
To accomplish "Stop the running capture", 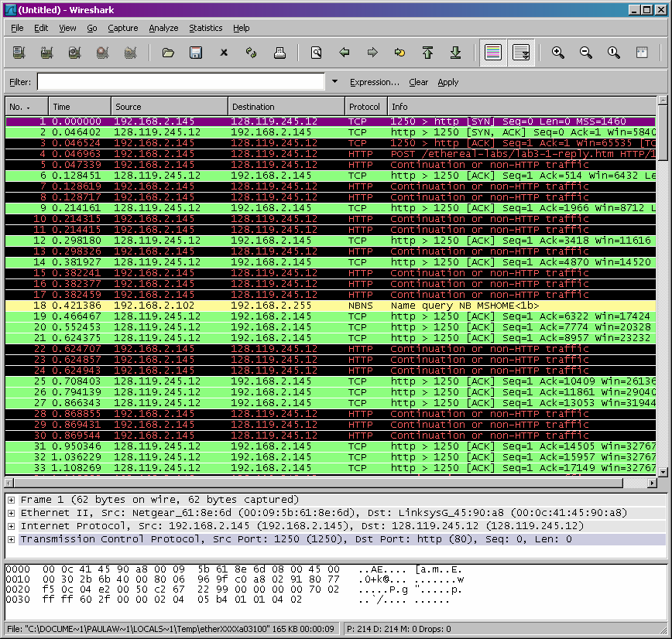I will pos(102,53).
